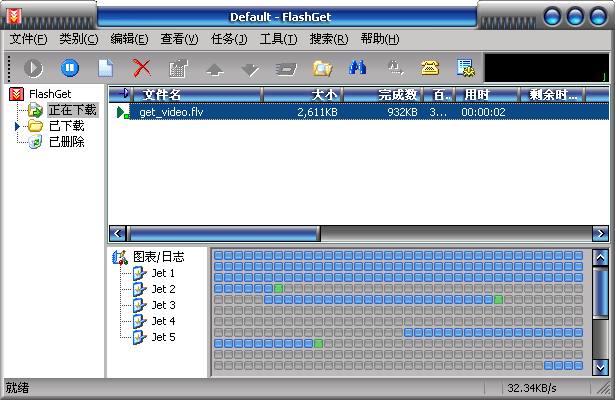Select Jet 4 in the log tree
This screenshot has height=400, width=615.
163,321
